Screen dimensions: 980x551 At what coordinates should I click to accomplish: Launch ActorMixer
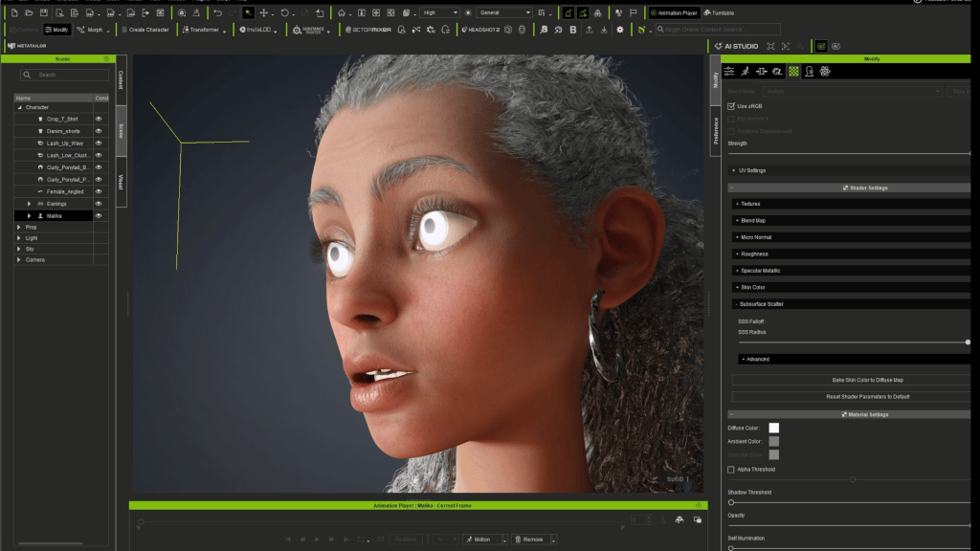[368, 30]
